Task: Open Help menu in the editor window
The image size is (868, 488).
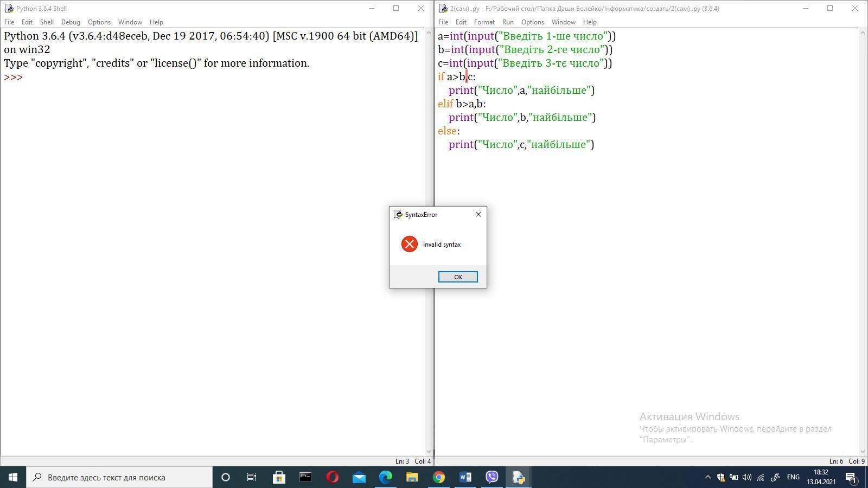Action: pos(590,22)
